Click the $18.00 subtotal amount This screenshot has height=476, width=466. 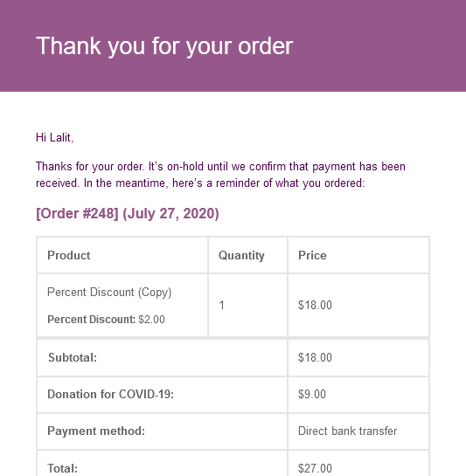[x=315, y=357]
